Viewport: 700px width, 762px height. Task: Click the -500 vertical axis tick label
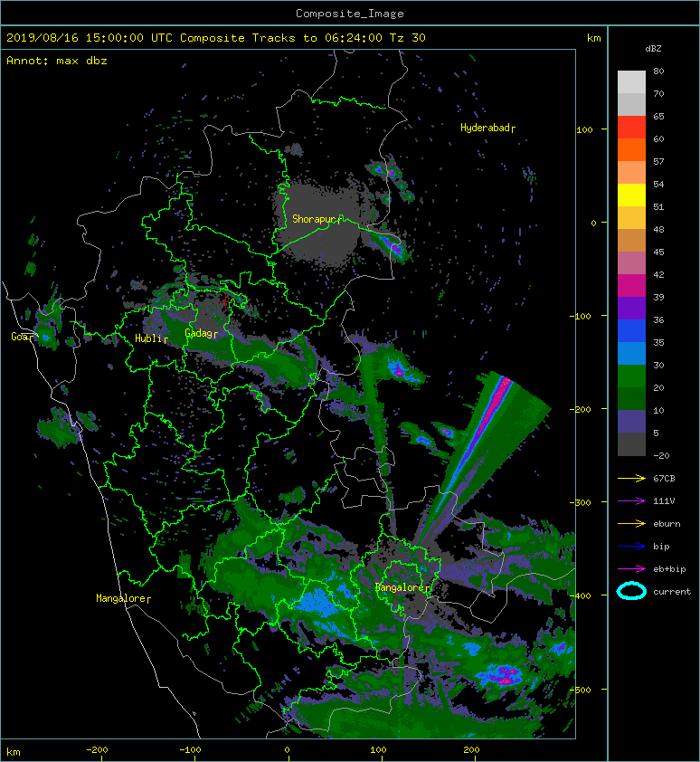[580, 691]
